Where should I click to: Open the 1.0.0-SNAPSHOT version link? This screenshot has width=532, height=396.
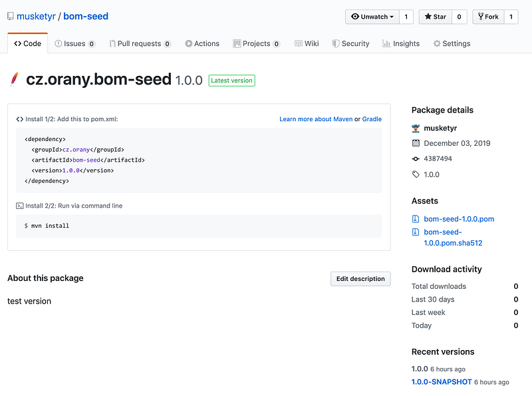pyautogui.click(x=442, y=382)
